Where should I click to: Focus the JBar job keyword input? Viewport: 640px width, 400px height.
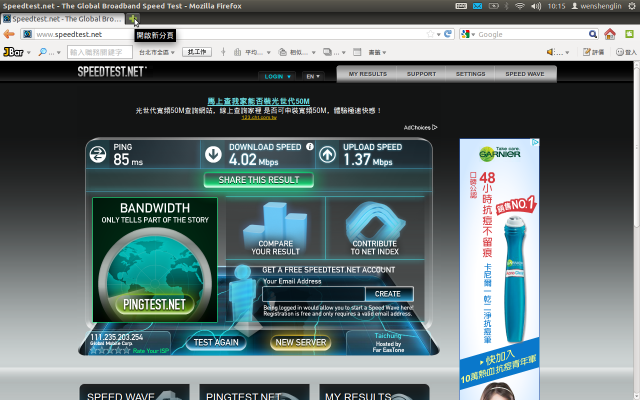click(x=100, y=52)
